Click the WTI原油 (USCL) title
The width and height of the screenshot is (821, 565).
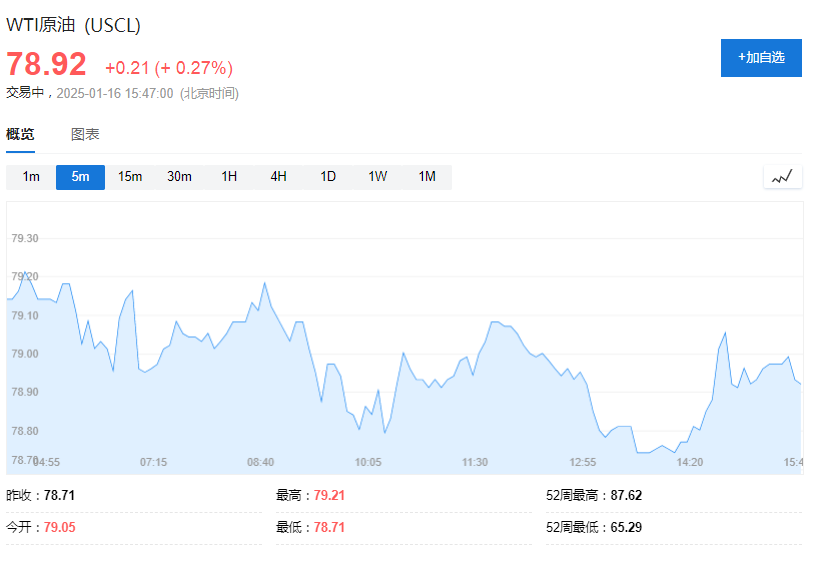tap(73, 26)
